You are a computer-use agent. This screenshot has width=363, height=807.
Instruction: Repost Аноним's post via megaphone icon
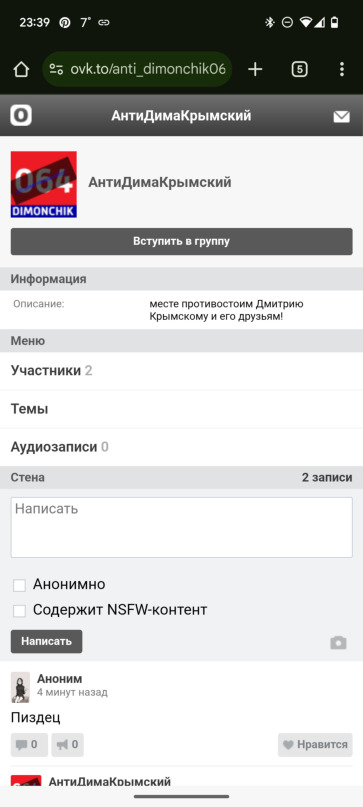pos(67,745)
